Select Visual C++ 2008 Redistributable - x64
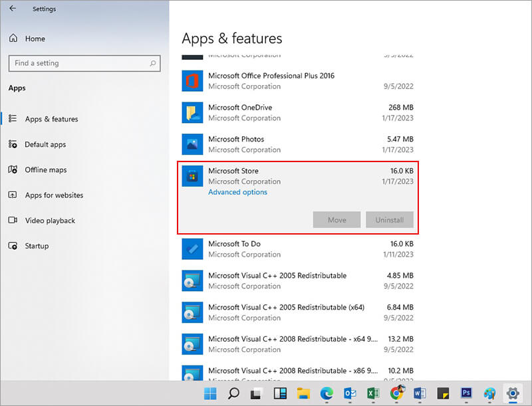 coord(297,344)
